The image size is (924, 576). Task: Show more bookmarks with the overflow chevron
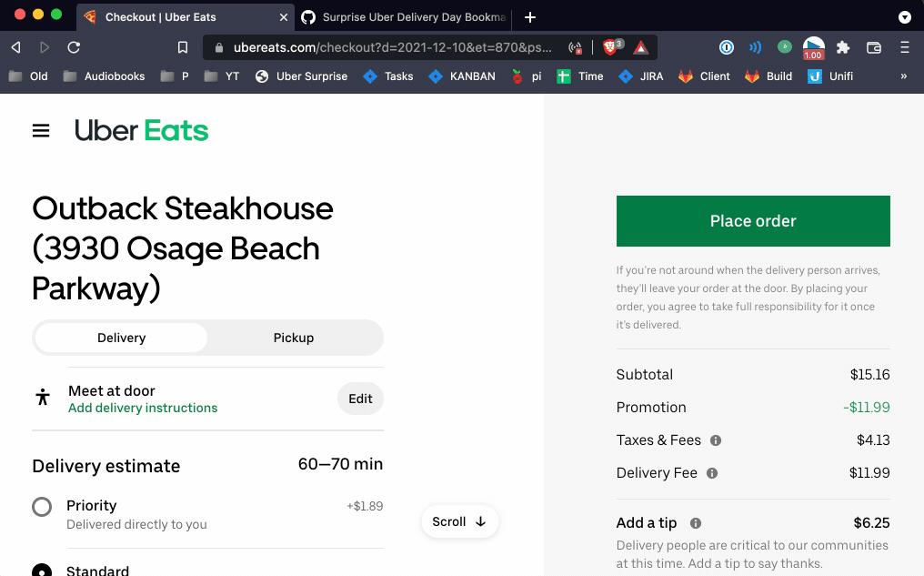[903, 76]
